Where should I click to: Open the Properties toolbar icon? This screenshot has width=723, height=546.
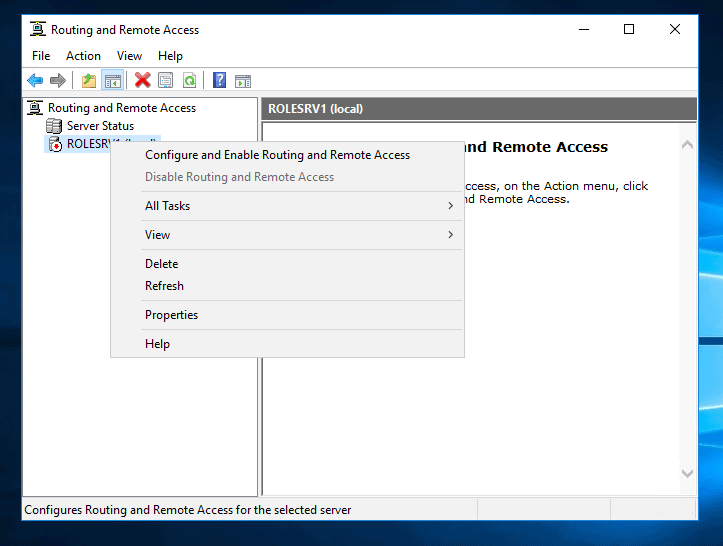166,81
